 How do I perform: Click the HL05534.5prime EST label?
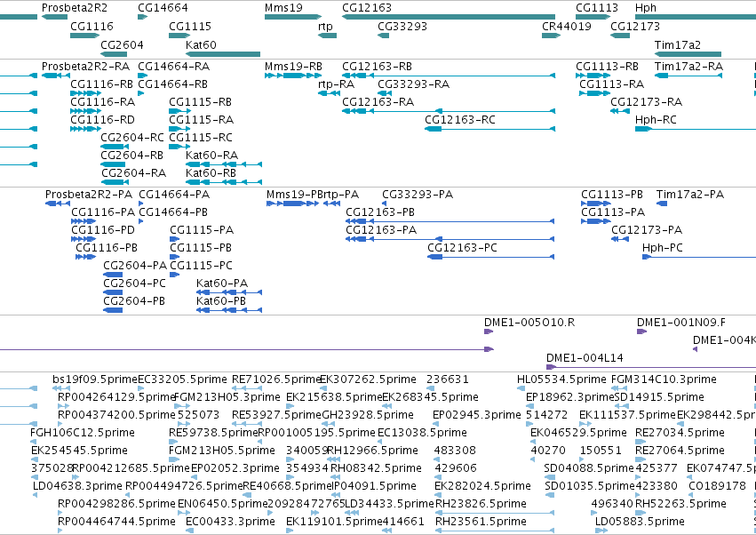point(561,379)
